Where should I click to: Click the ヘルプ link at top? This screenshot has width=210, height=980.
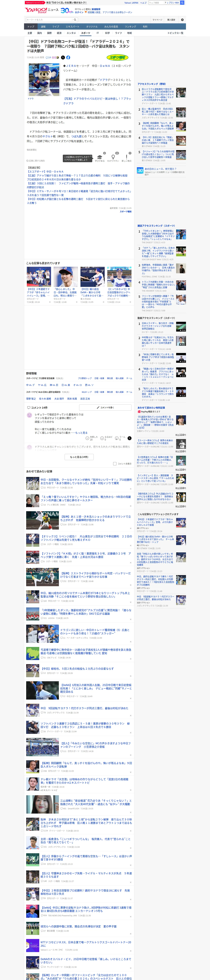click(143, 3)
